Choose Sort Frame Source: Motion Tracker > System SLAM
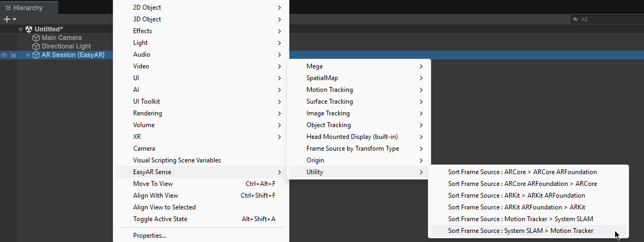Screen dimensions: 644x242 (520, 219)
